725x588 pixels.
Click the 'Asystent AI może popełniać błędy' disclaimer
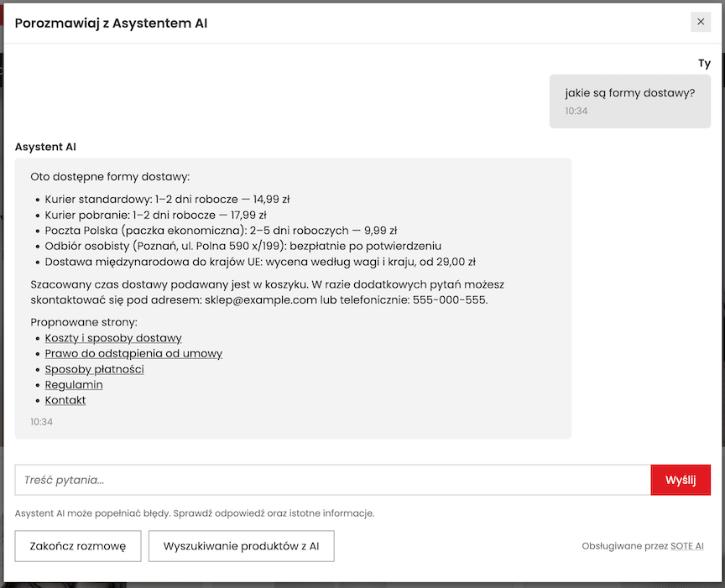(x=195, y=513)
